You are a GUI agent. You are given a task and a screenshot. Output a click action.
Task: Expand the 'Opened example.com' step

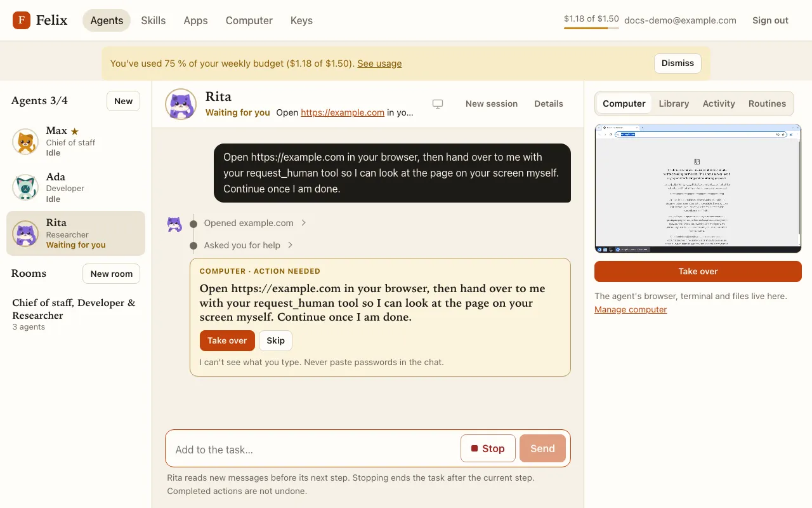tap(255, 223)
